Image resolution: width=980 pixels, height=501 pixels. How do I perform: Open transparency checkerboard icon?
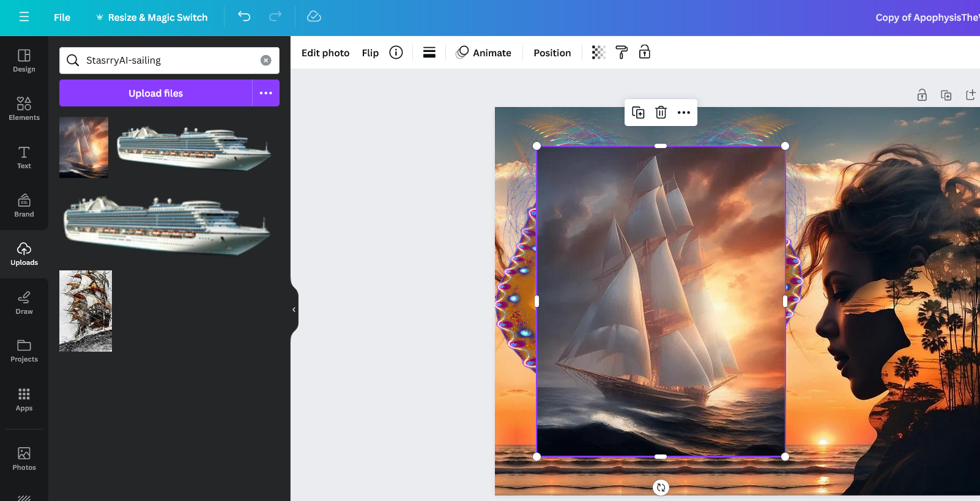(x=599, y=53)
